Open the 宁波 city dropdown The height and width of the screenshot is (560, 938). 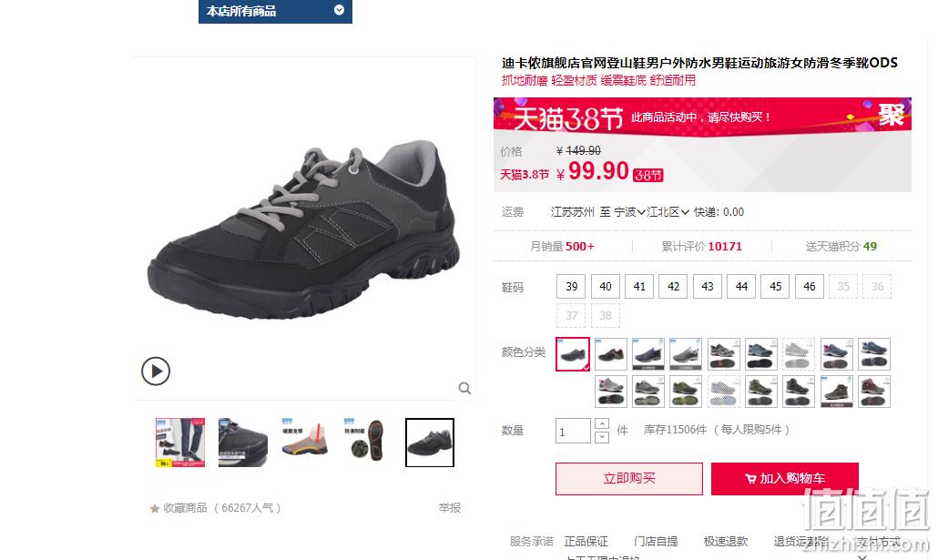(x=629, y=212)
